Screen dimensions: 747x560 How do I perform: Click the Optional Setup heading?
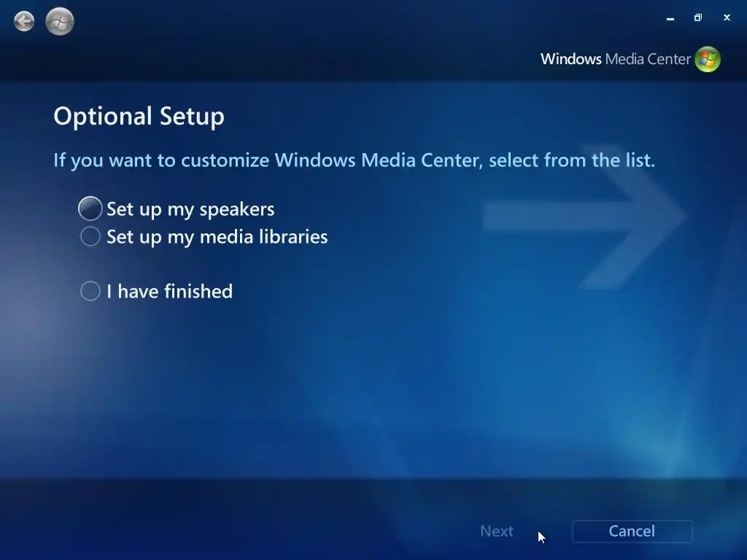coord(139,117)
